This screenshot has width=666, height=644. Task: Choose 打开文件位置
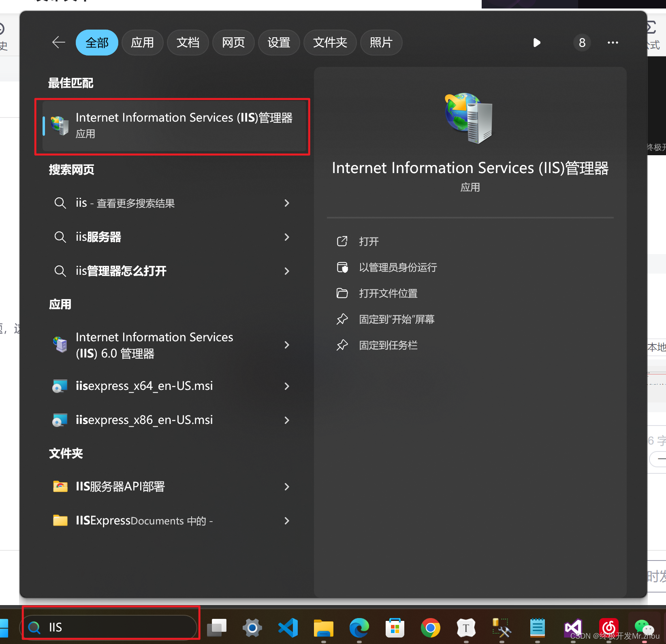pyautogui.click(x=388, y=293)
